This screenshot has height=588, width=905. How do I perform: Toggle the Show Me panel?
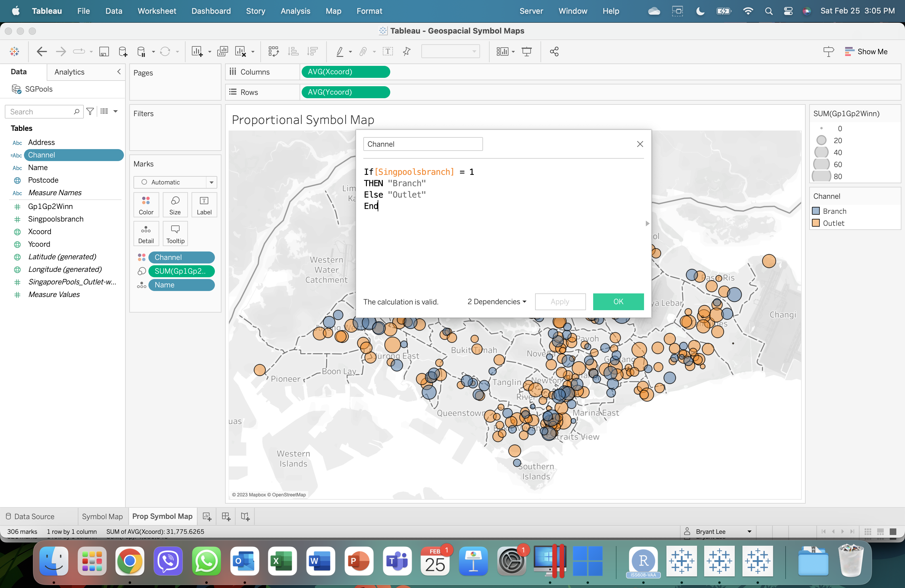click(x=866, y=51)
